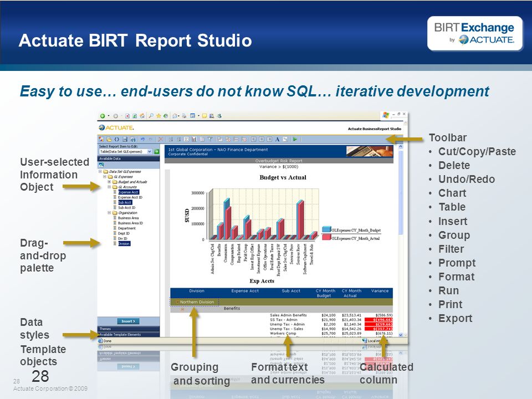Run the report with the green play icon

coord(295,139)
